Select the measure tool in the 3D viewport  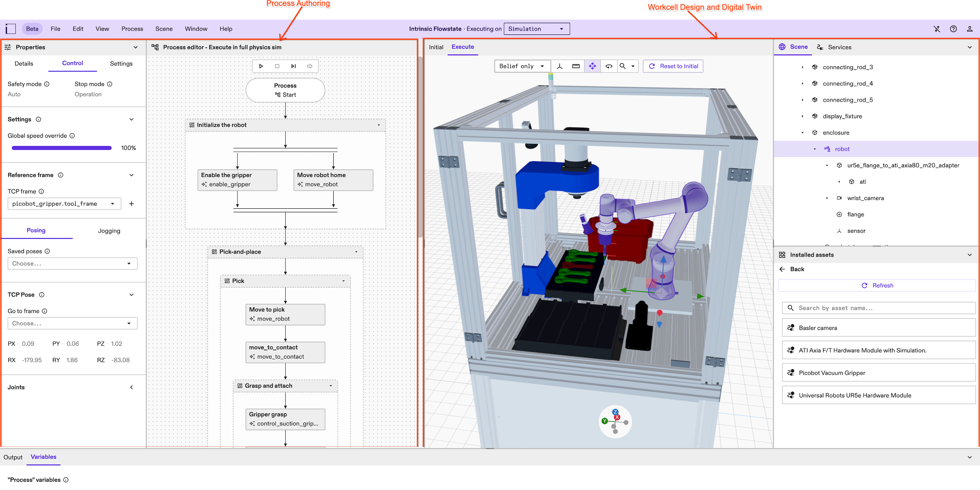pos(576,66)
